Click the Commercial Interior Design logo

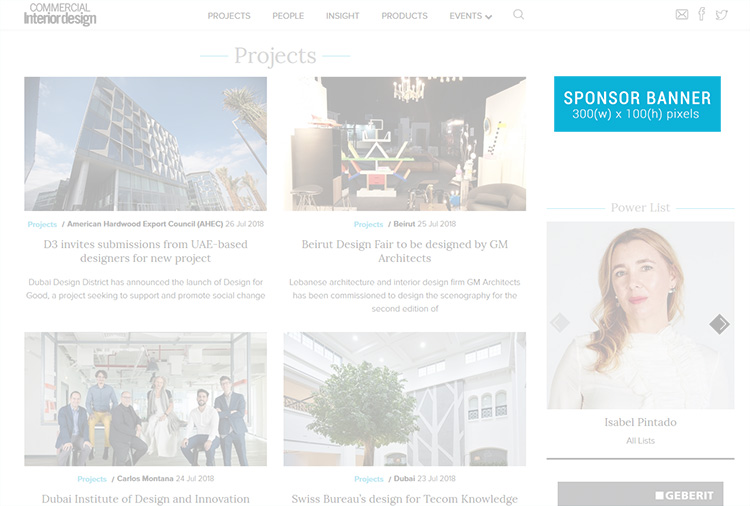(60, 14)
